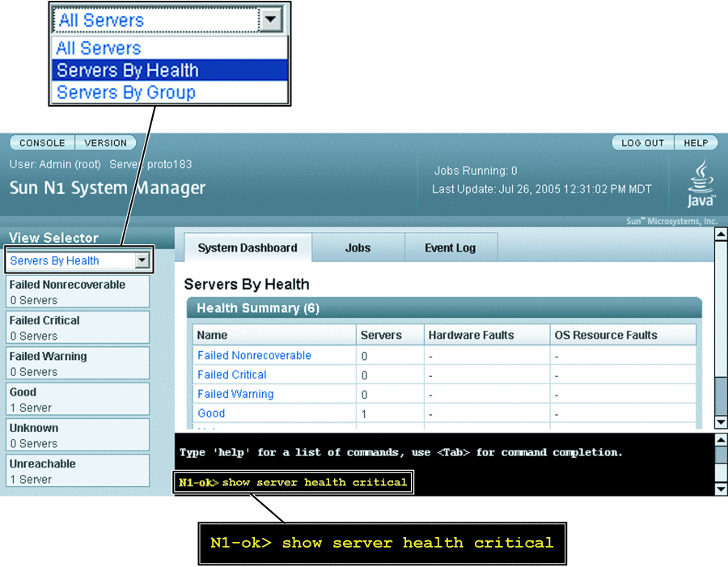This screenshot has width=728, height=567.
Task: Click the User: Admin (root) text
Action: pyautogui.click(x=55, y=164)
